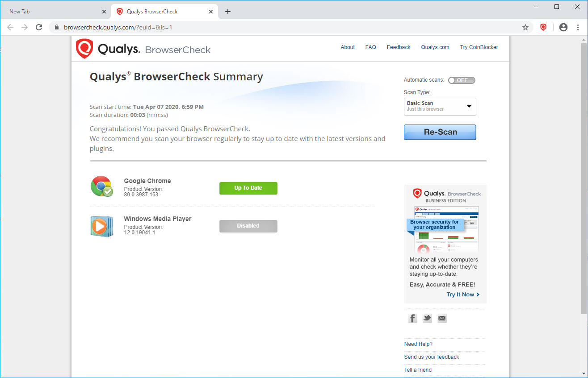View site info via the padlock icon
The image size is (588, 378).
point(56,27)
